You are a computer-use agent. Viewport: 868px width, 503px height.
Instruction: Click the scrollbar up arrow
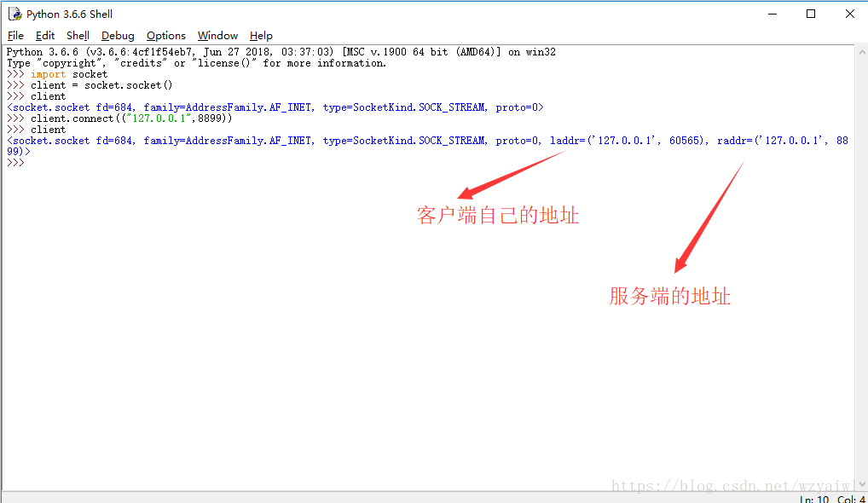click(862, 52)
